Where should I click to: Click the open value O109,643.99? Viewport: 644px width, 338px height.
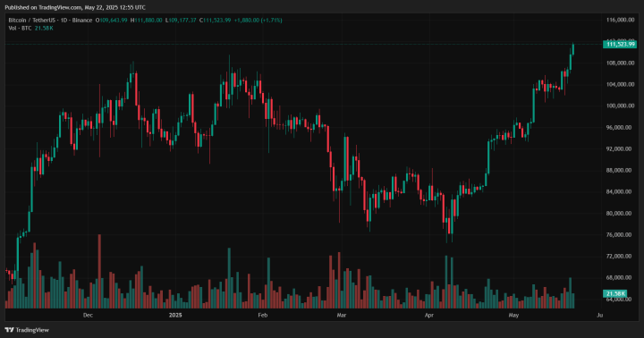pyautogui.click(x=111, y=21)
